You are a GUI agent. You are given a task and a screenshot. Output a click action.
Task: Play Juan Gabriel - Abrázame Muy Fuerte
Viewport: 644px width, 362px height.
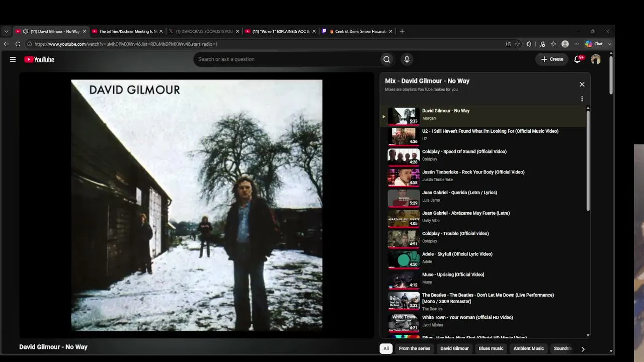[483, 218]
